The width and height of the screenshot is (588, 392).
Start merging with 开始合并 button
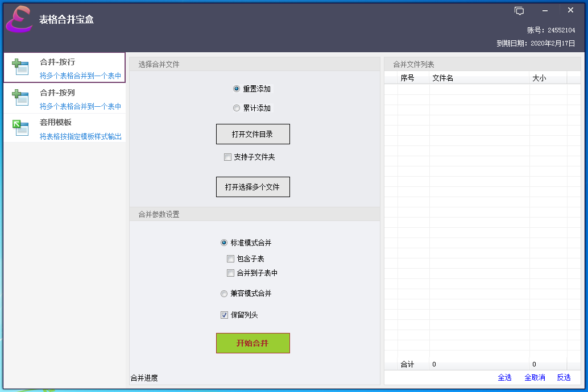tap(252, 343)
